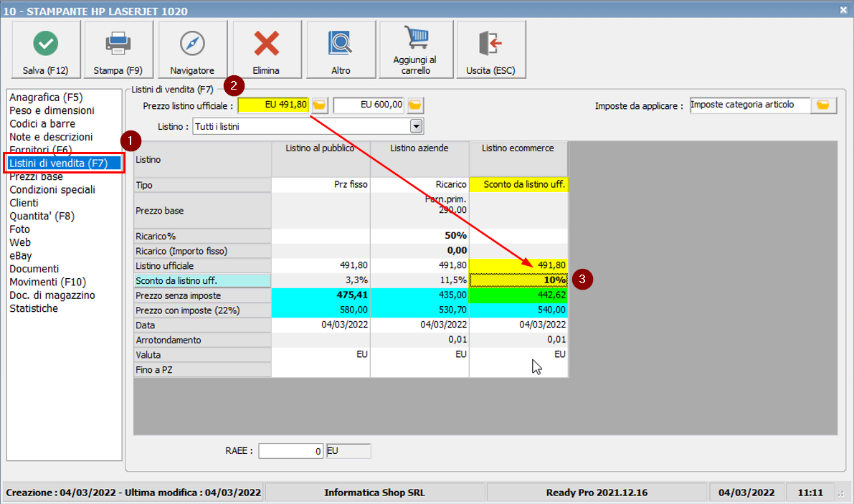Go to Peso e dimensioni section

52,110
